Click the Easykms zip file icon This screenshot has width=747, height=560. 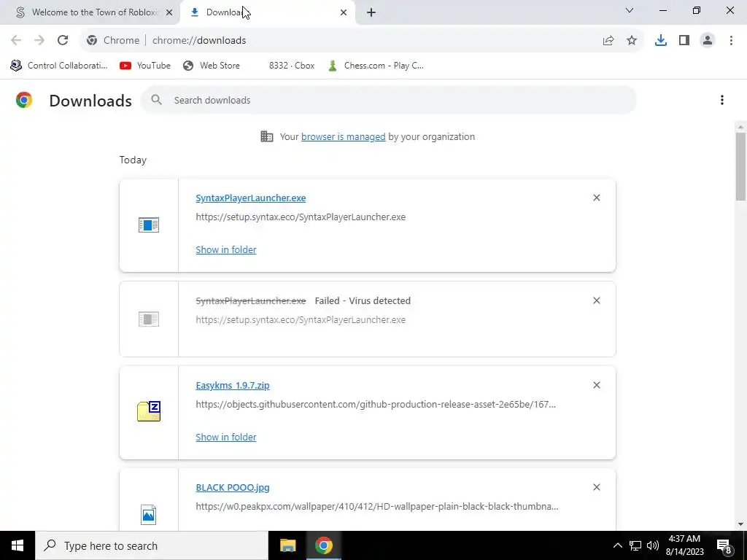149,411
